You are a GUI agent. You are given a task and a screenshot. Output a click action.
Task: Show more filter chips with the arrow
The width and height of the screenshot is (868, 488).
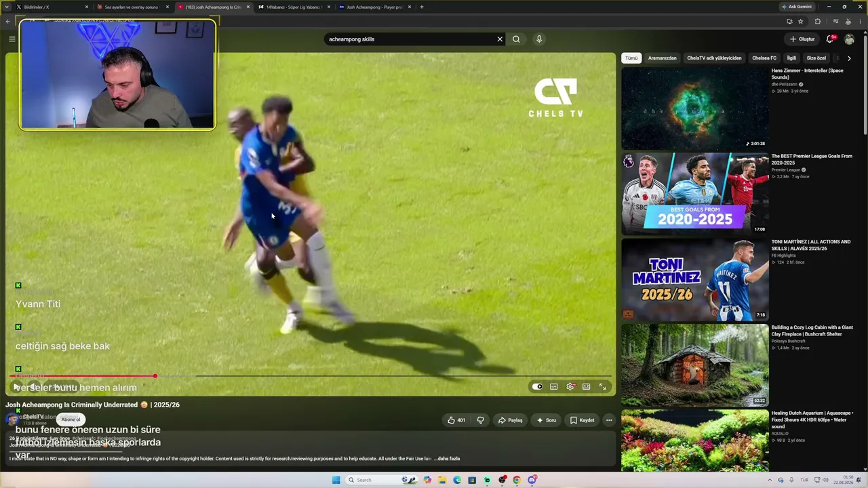coord(849,58)
